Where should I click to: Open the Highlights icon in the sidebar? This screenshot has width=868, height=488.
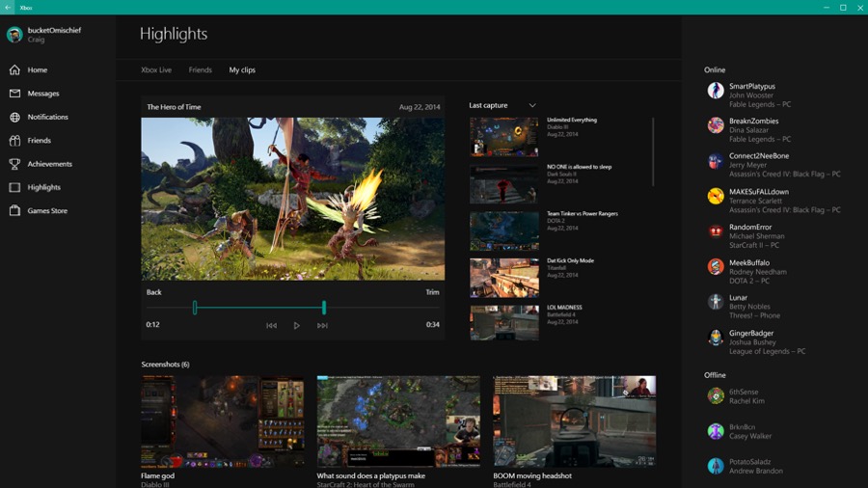[x=14, y=187]
